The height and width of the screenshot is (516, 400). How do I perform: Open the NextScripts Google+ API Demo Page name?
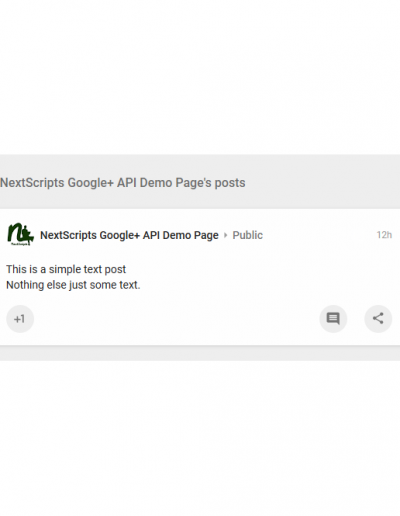point(129,235)
